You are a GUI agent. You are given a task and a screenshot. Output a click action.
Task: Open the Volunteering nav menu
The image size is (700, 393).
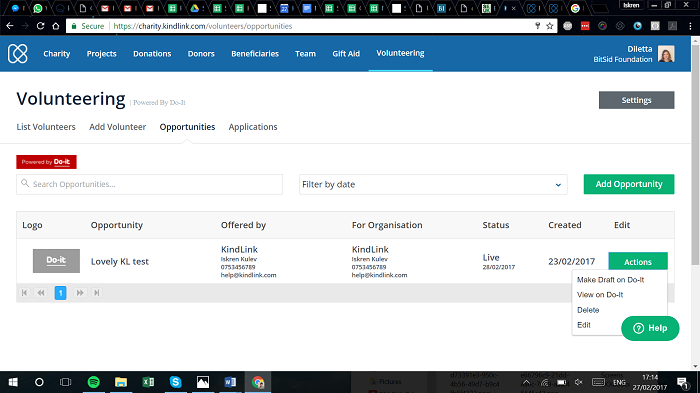[x=400, y=53]
